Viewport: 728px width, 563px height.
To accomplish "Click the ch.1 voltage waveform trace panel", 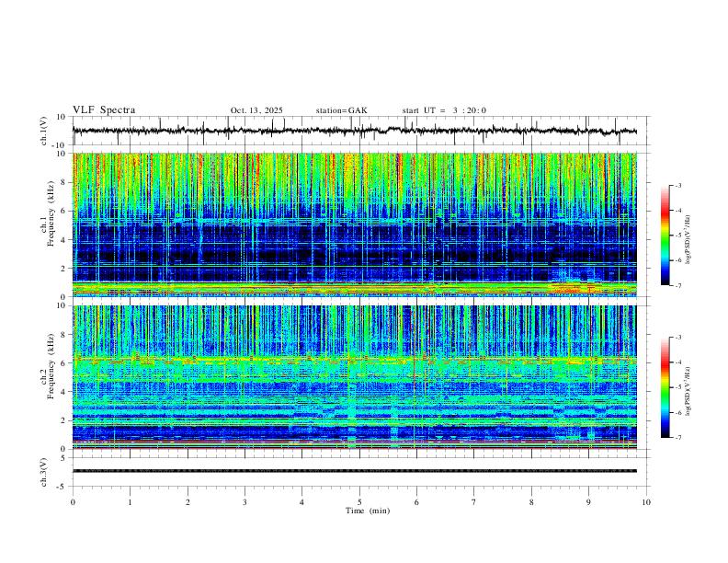I will click(359, 131).
